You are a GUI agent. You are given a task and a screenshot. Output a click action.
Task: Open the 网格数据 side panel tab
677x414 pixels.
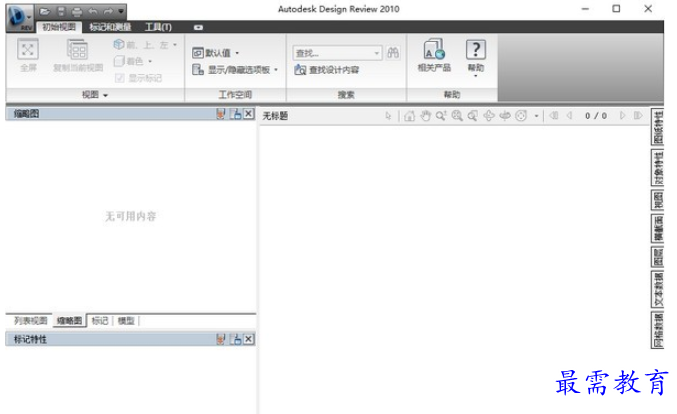coord(658,330)
